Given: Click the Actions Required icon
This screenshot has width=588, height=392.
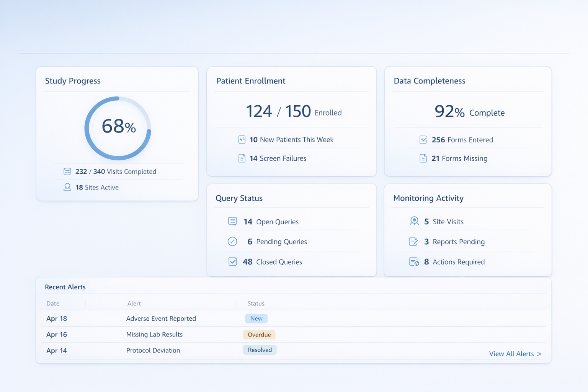Looking at the screenshot, I should click(x=414, y=262).
